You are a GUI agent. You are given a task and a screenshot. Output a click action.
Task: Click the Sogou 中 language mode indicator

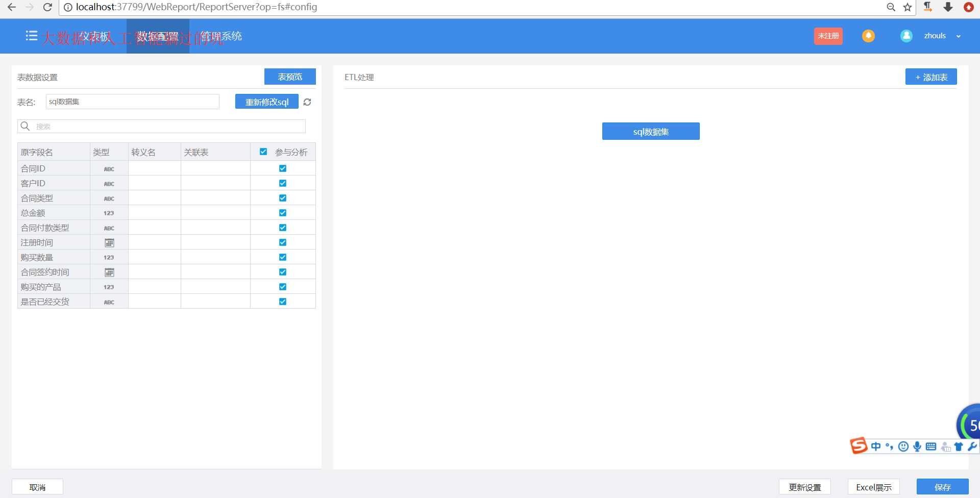[876, 446]
